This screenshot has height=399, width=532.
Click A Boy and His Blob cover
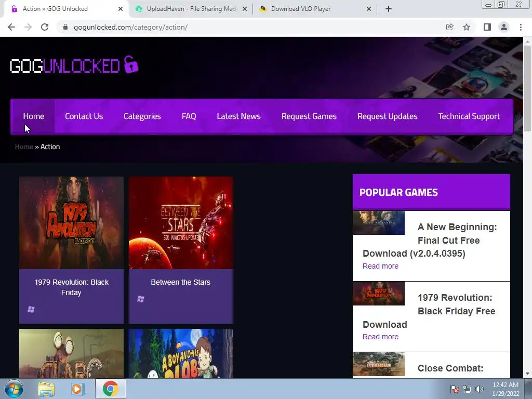point(181,353)
